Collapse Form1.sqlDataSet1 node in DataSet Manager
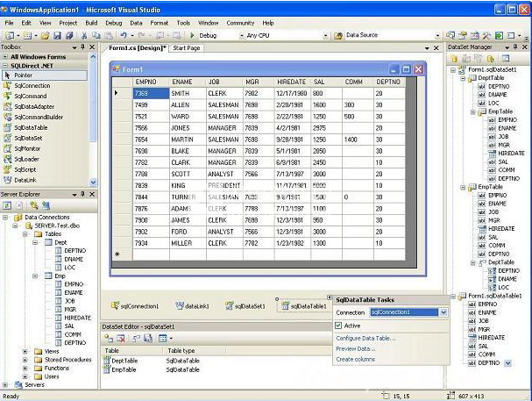The image size is (532, 401). [x=453, y=70]
